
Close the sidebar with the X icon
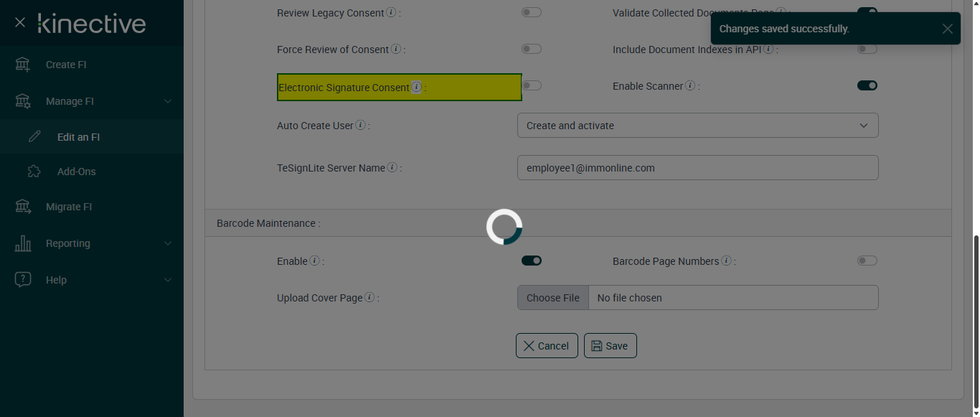click(20, 23)
